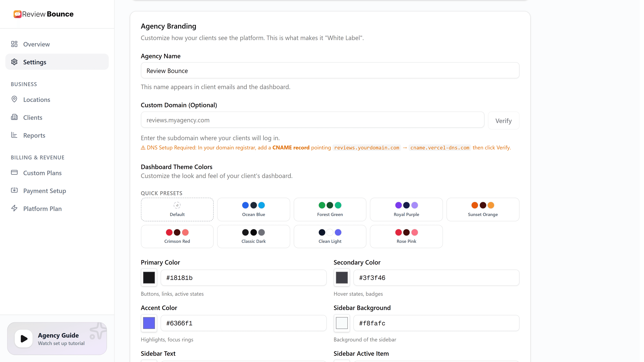Click the reviews.yourdomain.com code text
Screen dimensions: 644x362
coord(366,148)
